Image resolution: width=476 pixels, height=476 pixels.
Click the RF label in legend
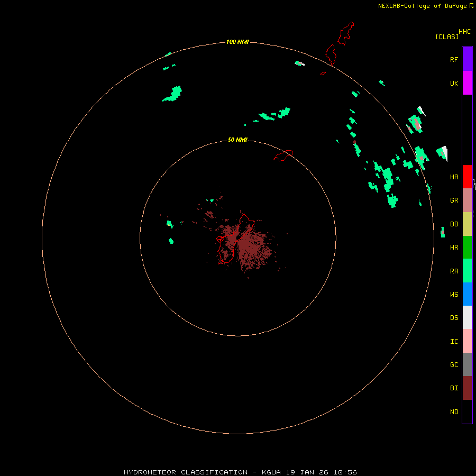(x=454, y=60)
